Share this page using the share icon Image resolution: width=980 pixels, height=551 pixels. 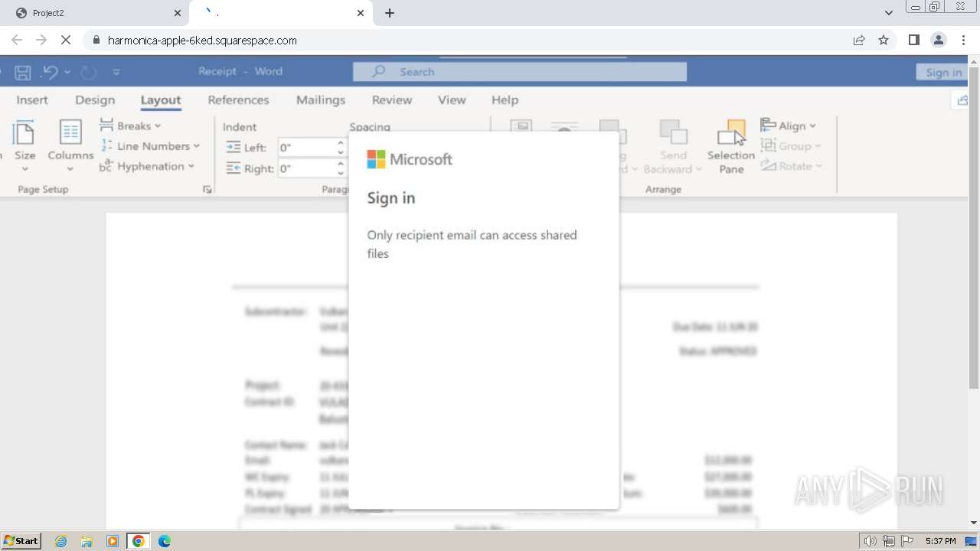859,40
